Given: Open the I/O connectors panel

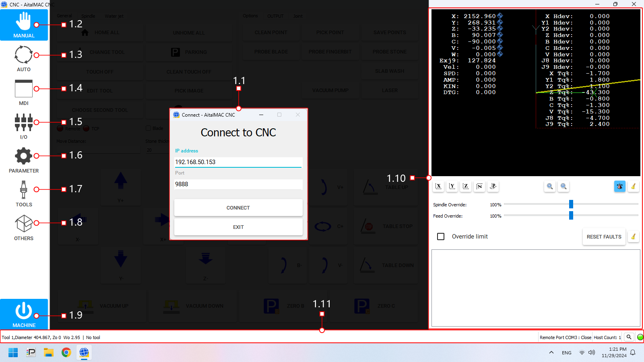Looking at the screenshot, I should click(24, 126).
